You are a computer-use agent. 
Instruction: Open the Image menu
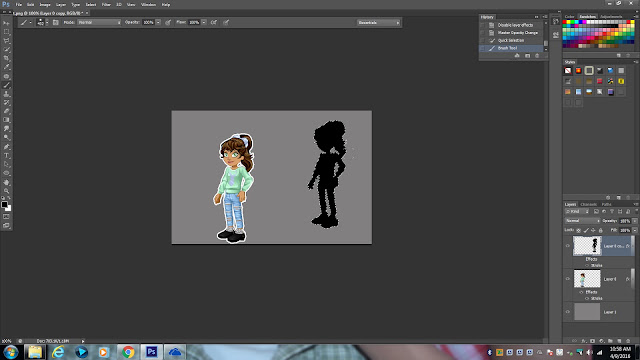(x=45, y=4)
